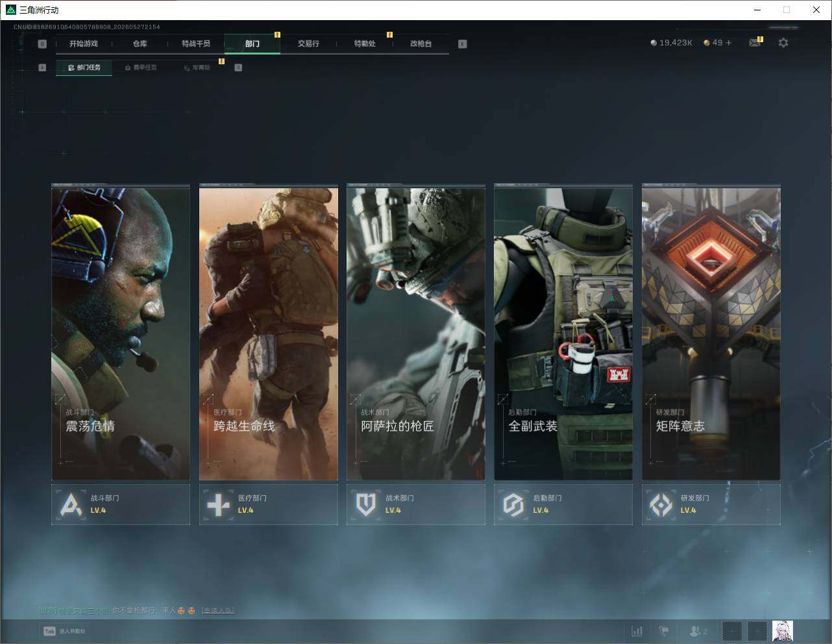Screen dimensions: 832x644
Task: Open the statistics bar chart icon
Action: [637, 631]
